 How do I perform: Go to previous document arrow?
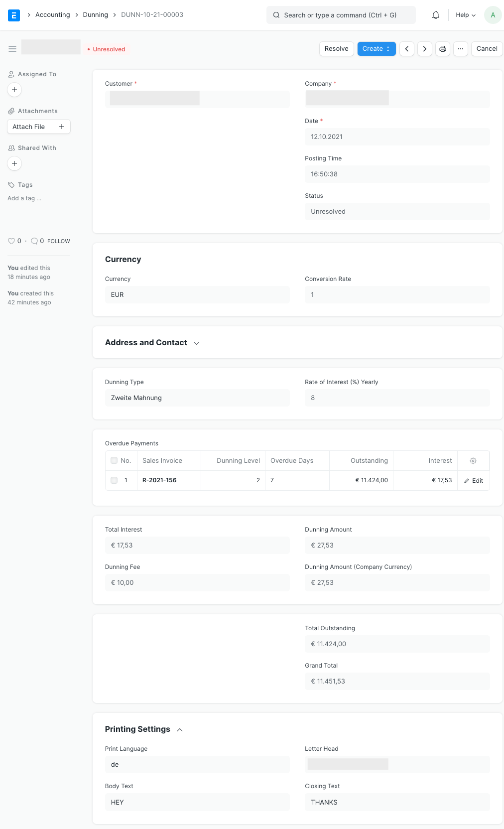tap(407, 49)
